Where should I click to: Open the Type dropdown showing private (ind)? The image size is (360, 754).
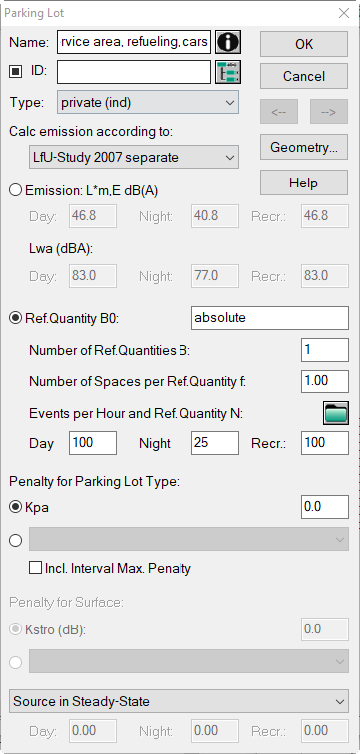point(148,102)
